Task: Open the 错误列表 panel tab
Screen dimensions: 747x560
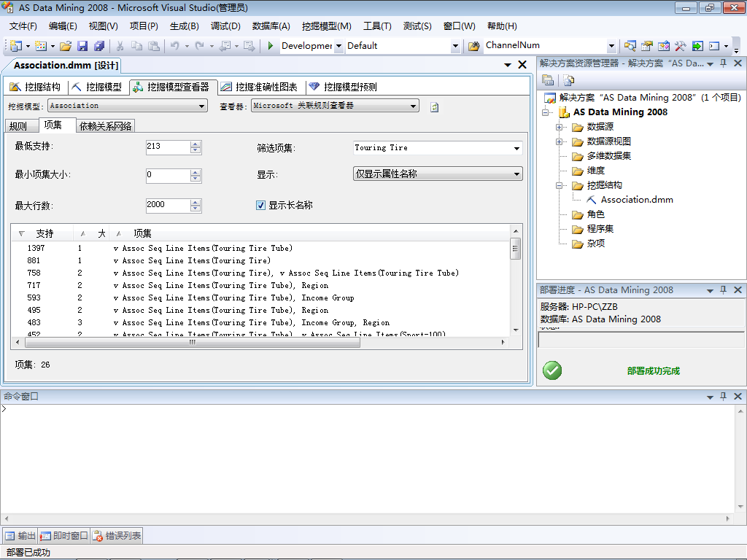Action: coord(117,536)
